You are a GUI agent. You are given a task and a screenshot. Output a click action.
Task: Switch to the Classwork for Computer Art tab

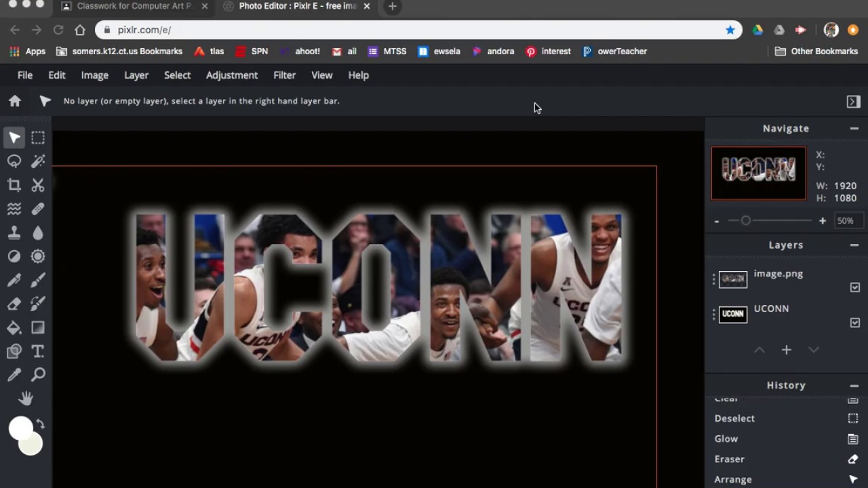(x=134, y=7)
